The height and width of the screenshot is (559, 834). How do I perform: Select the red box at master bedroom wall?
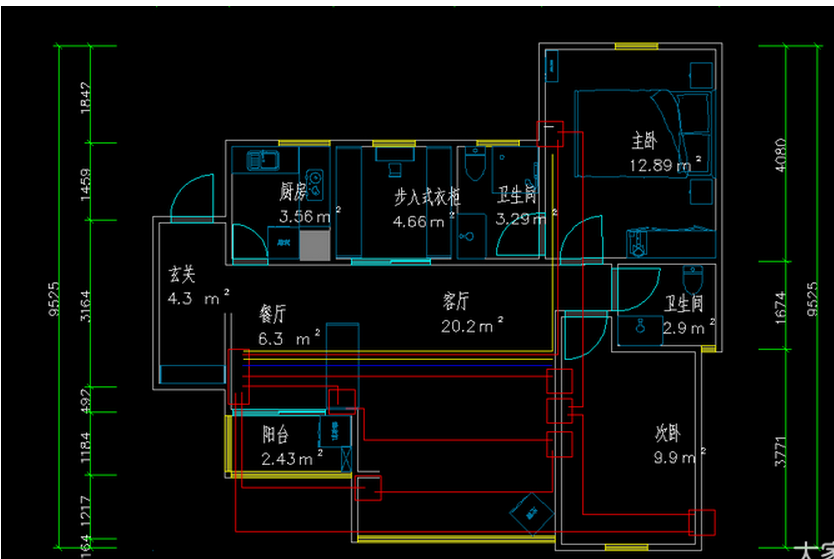[x=550, y=134]
